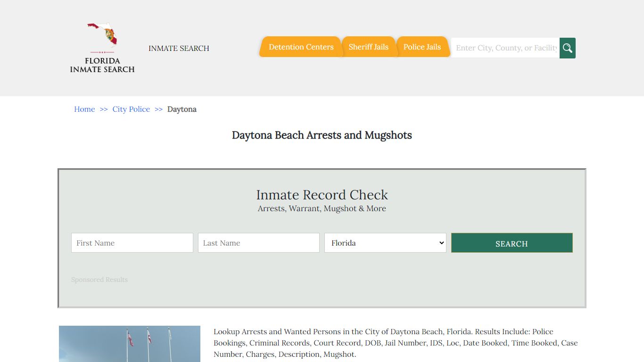
Task: Click the Daytona breadcrumb text
Action: pyautogui.click(x=182, y=109)
